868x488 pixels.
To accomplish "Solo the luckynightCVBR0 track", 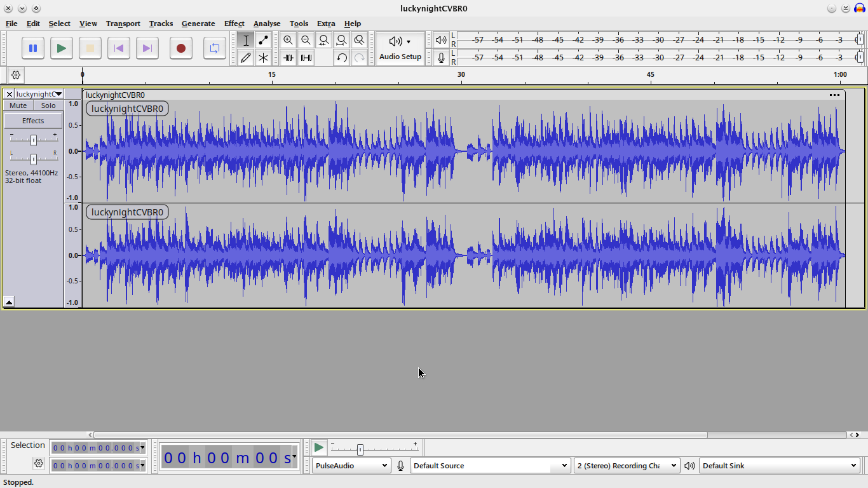I will [x=48, y=105].
